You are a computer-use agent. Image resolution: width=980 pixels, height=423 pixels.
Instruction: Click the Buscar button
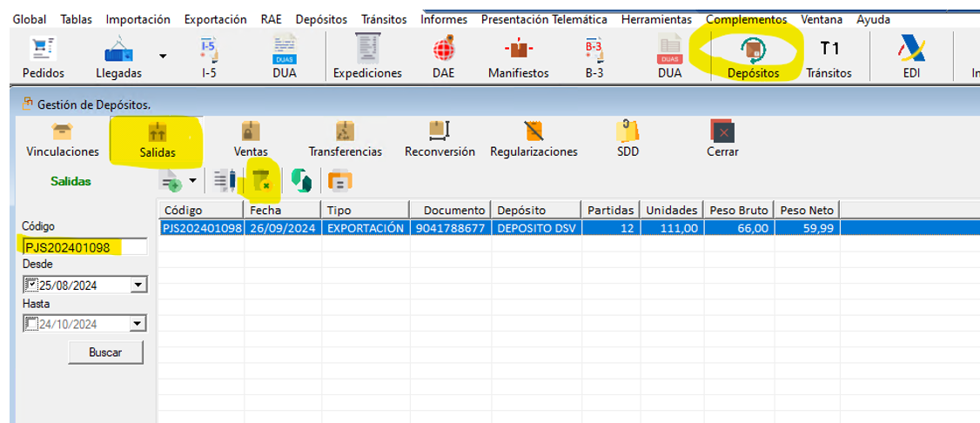(x=105, y=352)
